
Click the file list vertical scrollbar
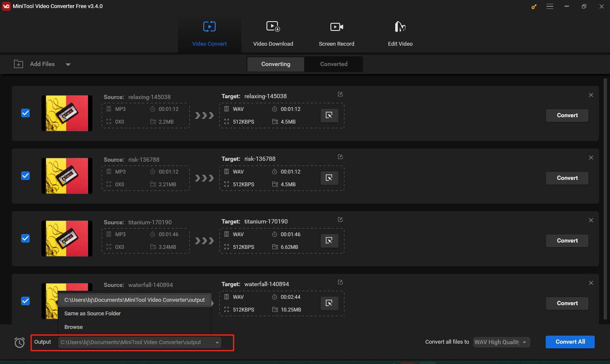[x=605, y=199]
